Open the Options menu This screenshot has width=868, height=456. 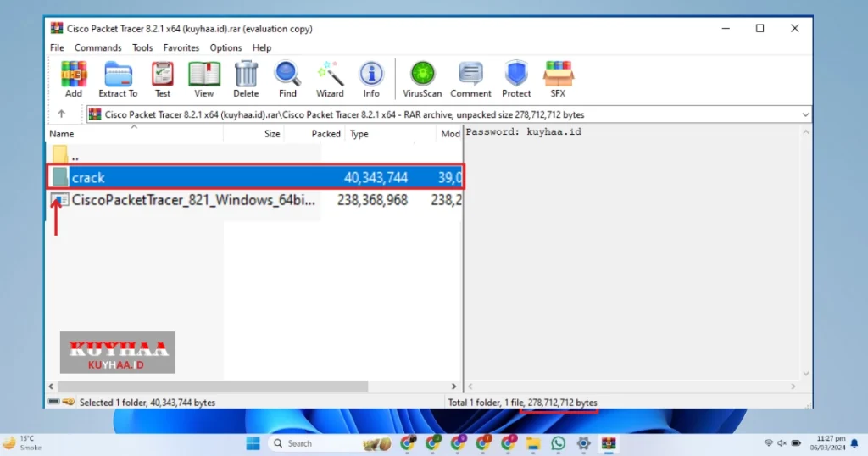pos(225,48)
